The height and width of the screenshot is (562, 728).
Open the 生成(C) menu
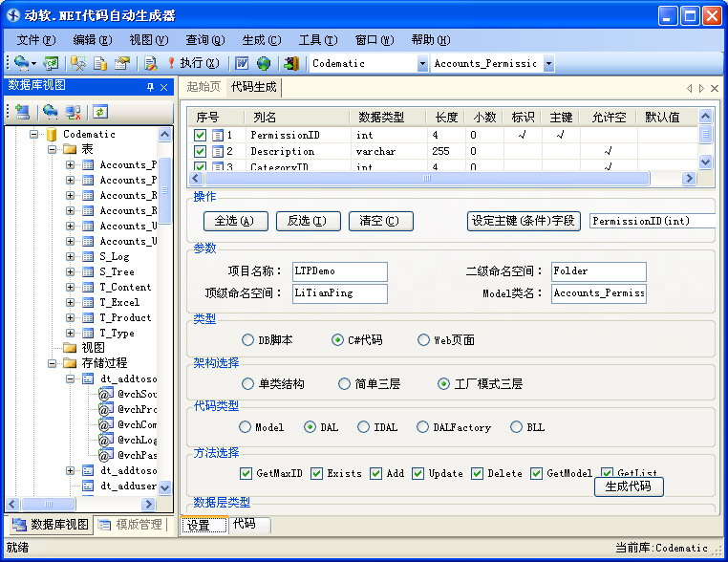click(x=262, y=40)
